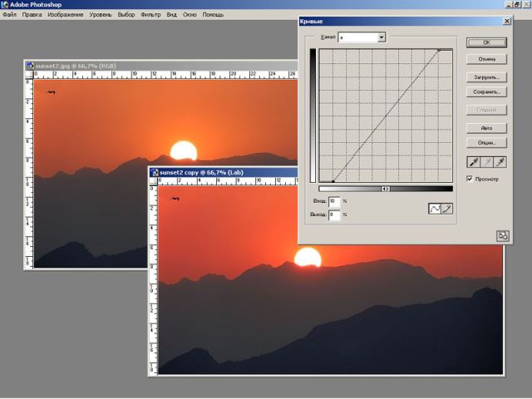This screenshot has height=399, width=532.
Task: Open the Изображение menu
Action: point(65,15)
